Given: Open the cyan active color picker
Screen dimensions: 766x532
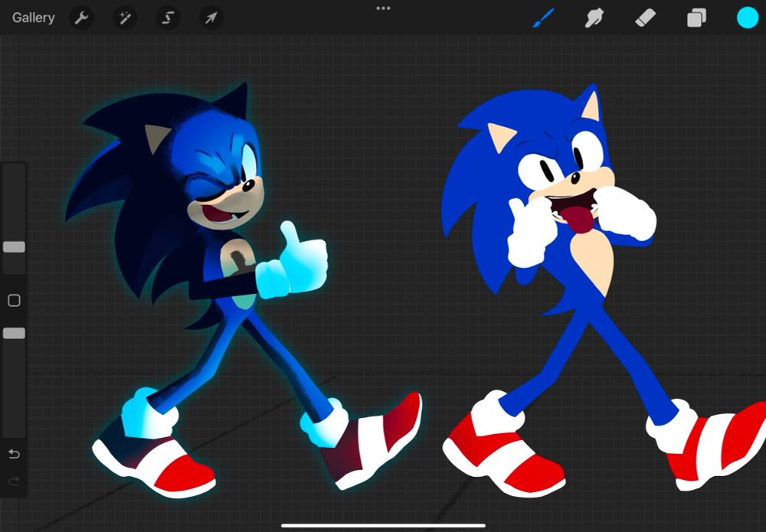Looking at the screenshot, I should tap(748, 18).
